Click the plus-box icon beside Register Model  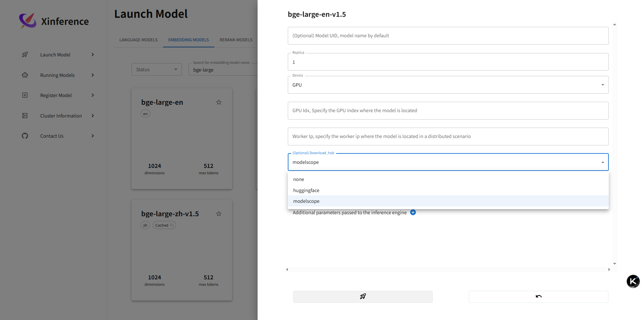[x=25, y=95]
